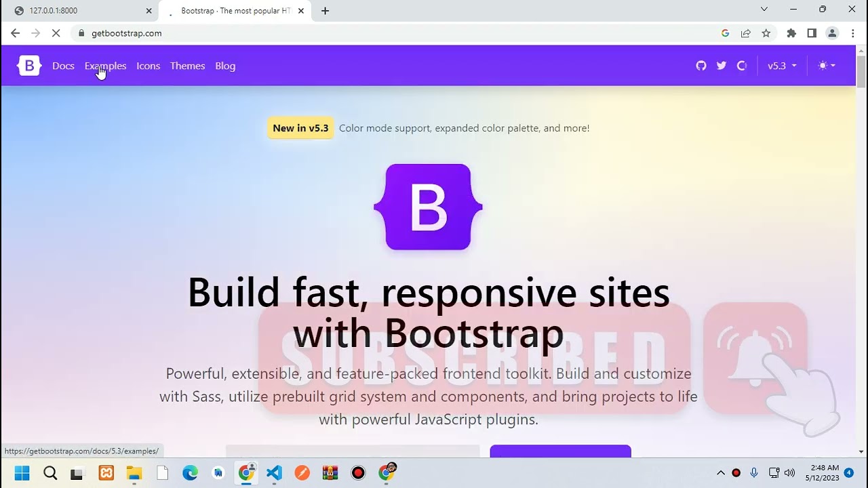Open screen recorder icon on taskbar

tap(358, 472)
